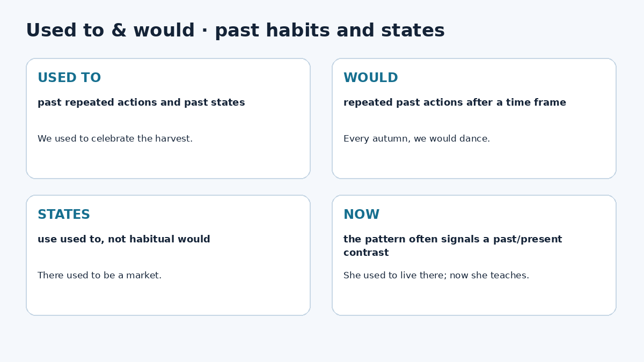644x362 pixels.
Task: Select the "past/present contrast" description text
Action: (452, 246)
